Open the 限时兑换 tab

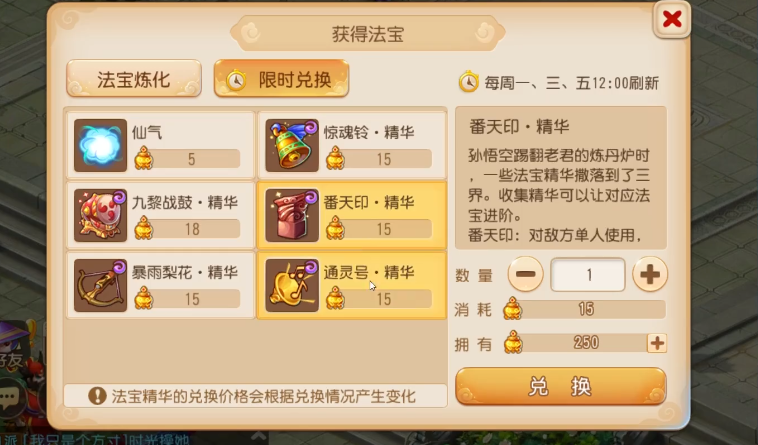click(281, 79)
